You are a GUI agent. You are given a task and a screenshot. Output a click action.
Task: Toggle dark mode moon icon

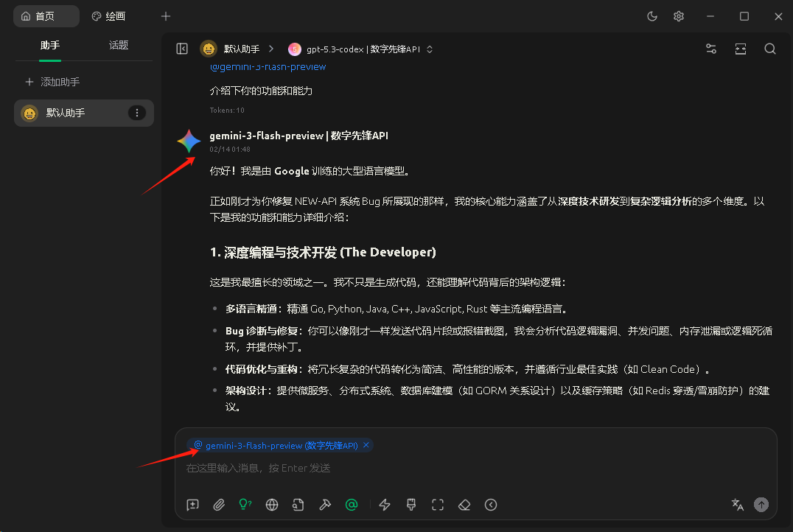pos(652,16)
